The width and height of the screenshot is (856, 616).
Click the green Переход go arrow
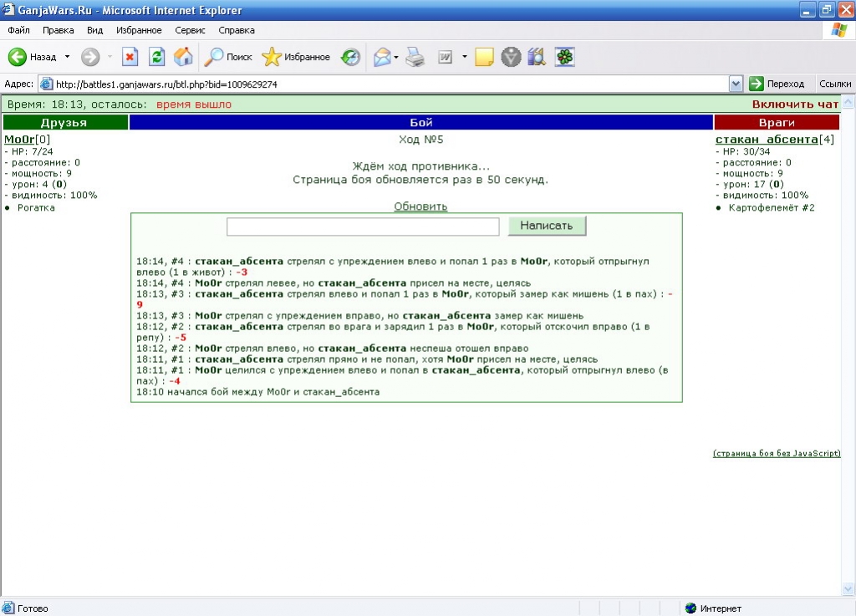[x=756, y=84]
